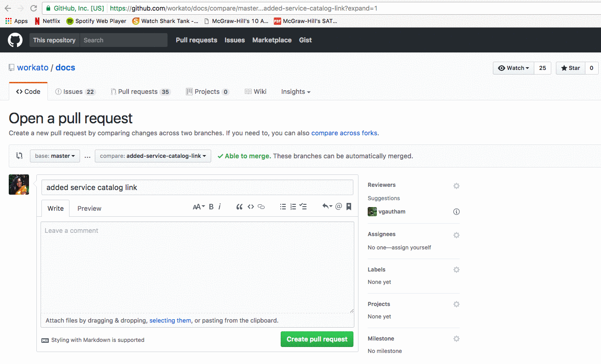601x364 pixels.
Task: Add a bulleted list
Action: pos(283,207)
